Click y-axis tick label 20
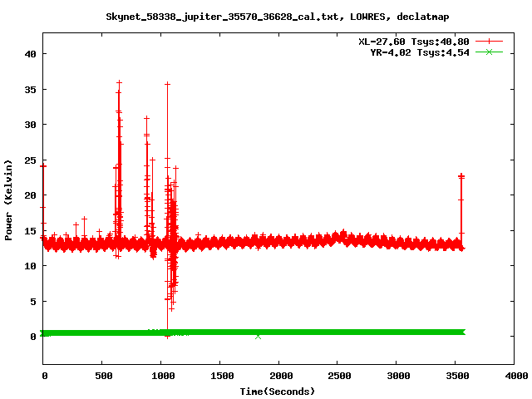The width and height of the screenshot is (532, 399). [x=31, y=195]
